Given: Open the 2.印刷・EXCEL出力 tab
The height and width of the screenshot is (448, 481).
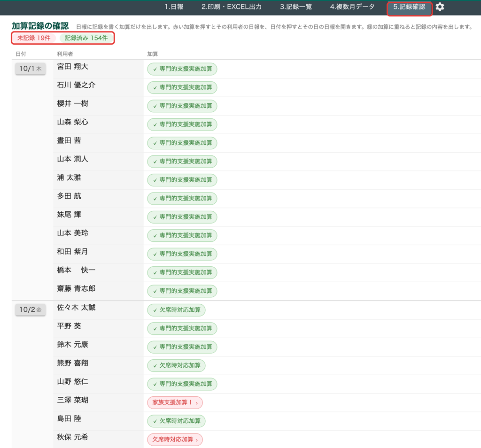Looking at the screenshot, I should tap(232, 7).
